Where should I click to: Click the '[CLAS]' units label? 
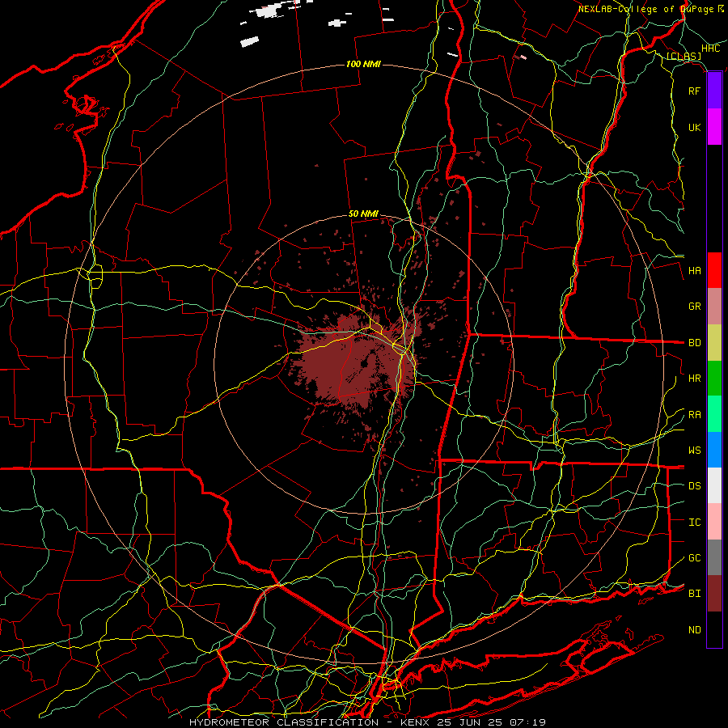point(684,57)
